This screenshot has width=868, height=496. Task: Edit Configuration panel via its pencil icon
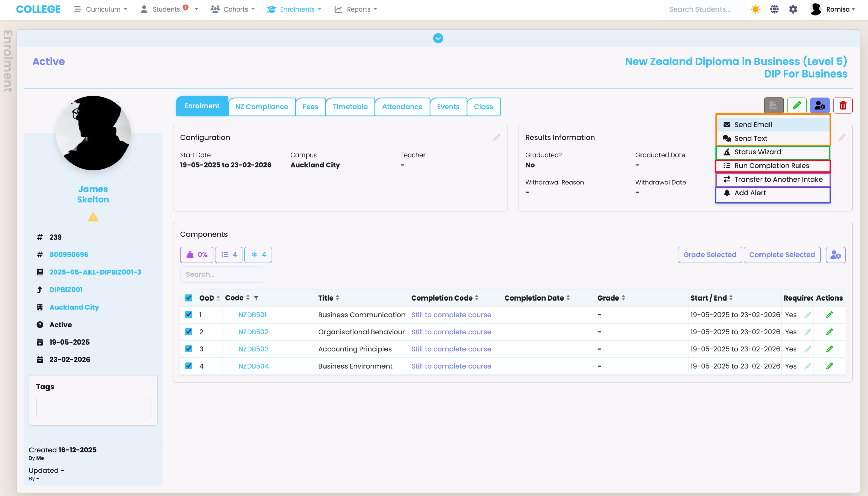(497, 137)
